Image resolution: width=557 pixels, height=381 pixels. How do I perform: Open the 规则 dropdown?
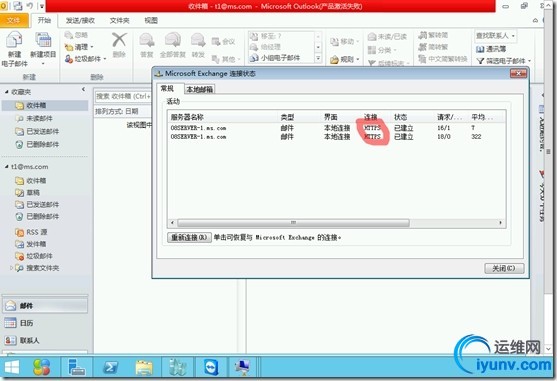click(x=345, y=59)
